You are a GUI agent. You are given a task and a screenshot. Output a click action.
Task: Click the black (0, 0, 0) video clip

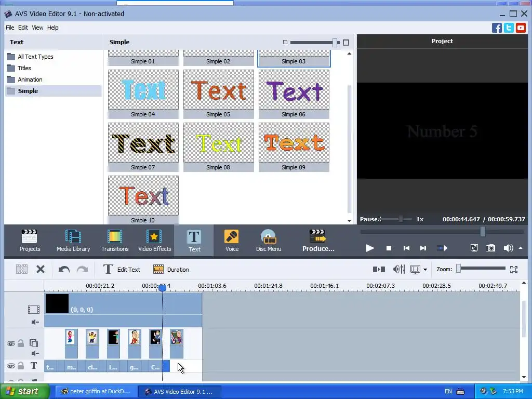point(123,303)
